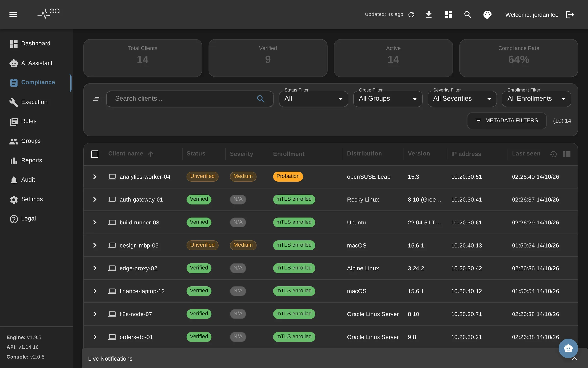
Task: Open the Audit page
Action: click(36, 180)
